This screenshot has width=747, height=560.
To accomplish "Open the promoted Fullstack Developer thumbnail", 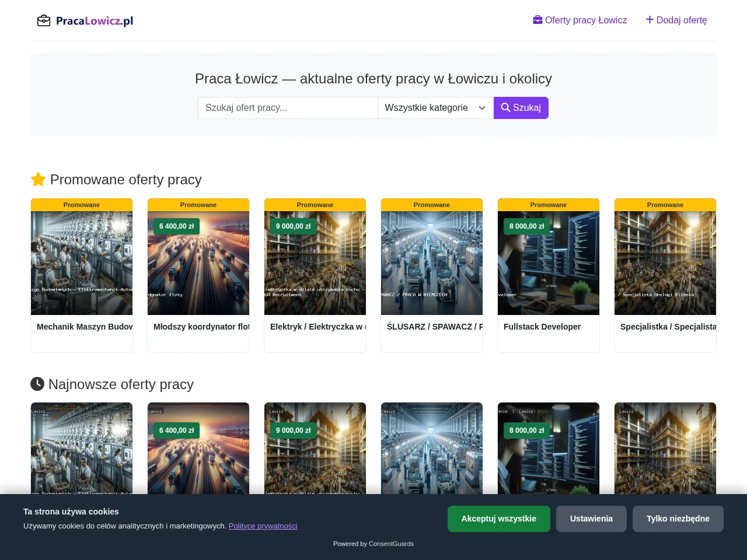I will coord(549,263).
